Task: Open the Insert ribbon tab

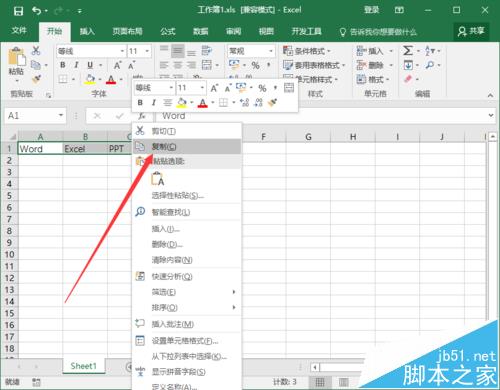Action: click(x=87, y=32)
